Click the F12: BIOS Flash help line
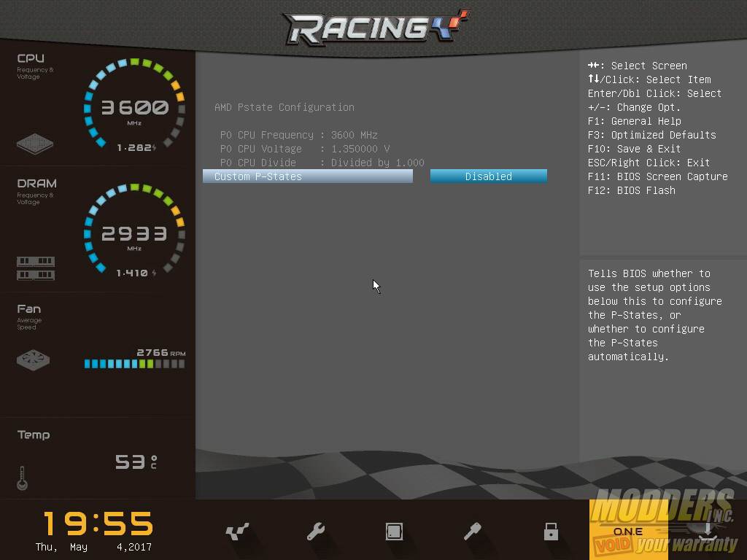The width and height of the screenshot is (747, 560). click(631, 190)
